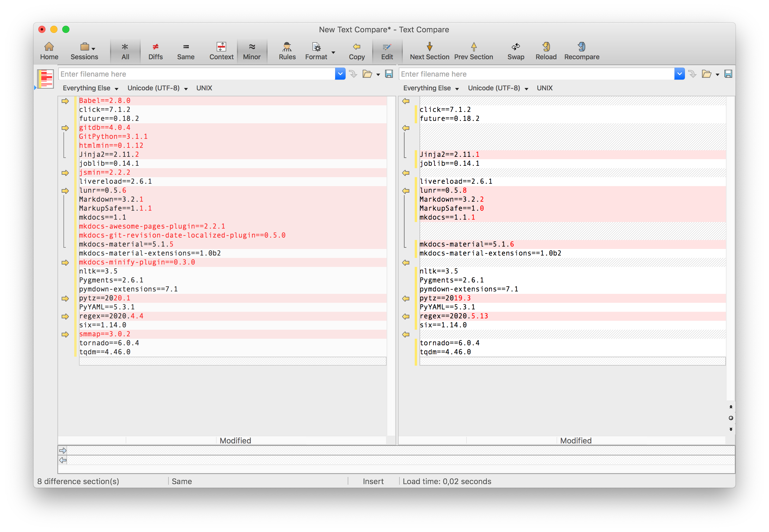This screenshot has width=769, height=532.
Task: Swap the left and right sides
Action: [x=516, y=51]
